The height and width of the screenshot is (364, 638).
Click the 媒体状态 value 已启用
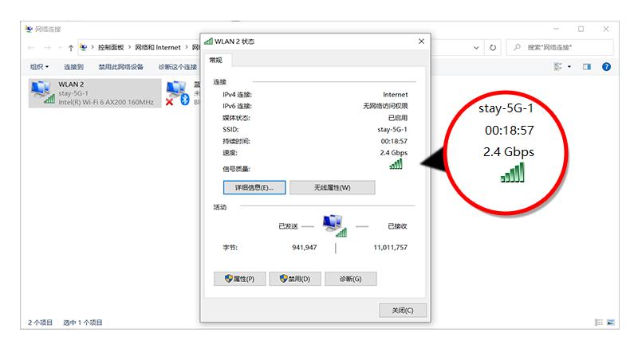(x=397, y=118)
